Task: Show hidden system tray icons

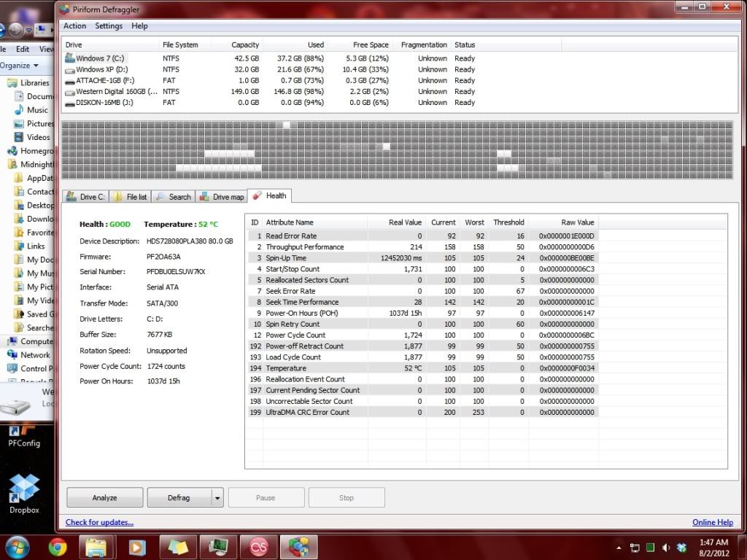Action: [619, 548]
